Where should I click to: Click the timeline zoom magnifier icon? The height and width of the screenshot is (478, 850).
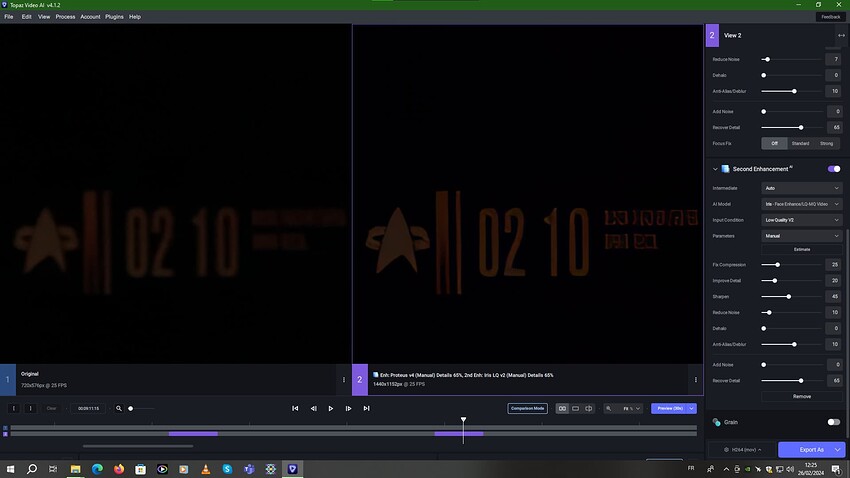119,408
